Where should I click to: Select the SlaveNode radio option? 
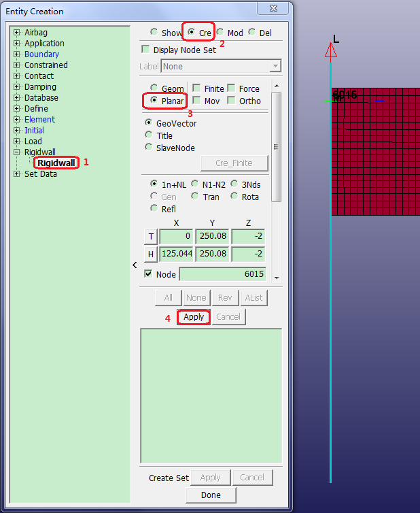point(149,147)
